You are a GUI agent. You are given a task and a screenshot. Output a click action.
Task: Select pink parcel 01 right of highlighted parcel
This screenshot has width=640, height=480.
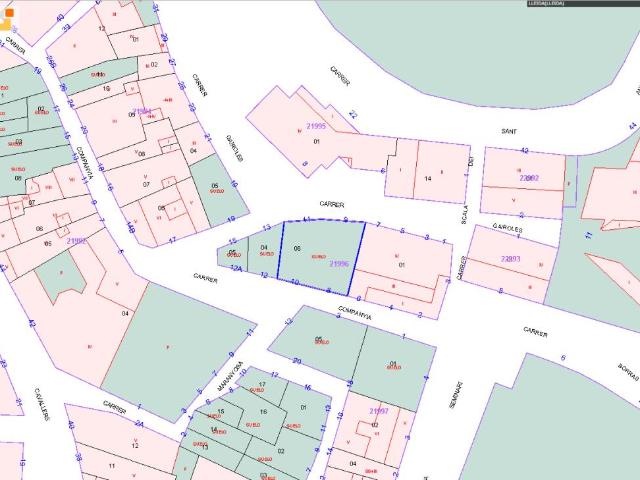[x=402, y=266]
